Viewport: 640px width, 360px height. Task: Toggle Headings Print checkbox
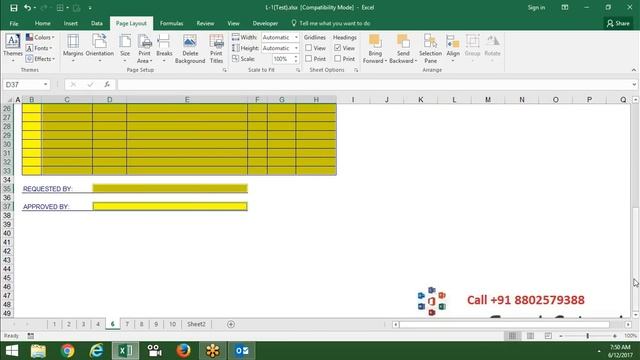[x=338, y=59]
